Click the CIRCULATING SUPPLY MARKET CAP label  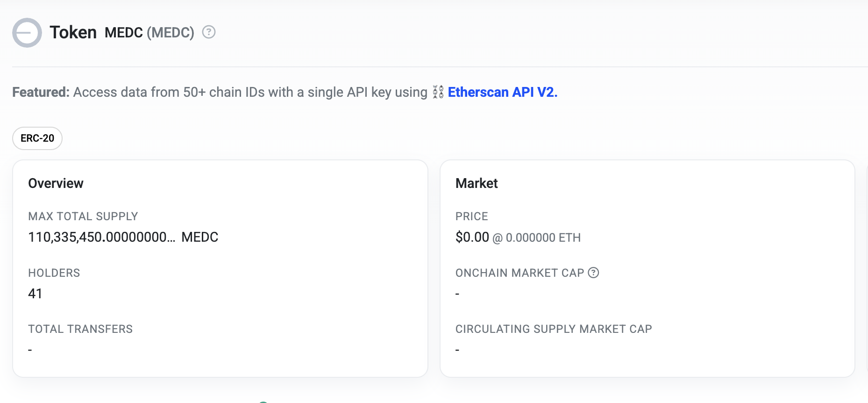(554, 329)
